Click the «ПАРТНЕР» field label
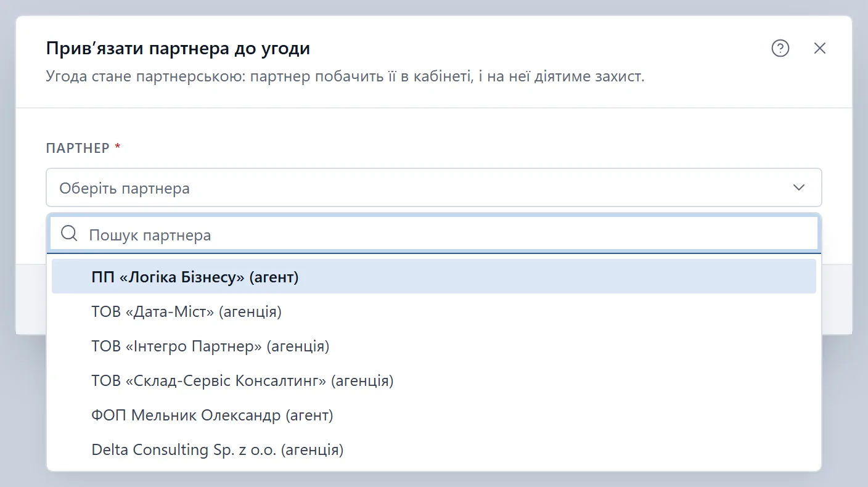Screen dimensions: 868x487 coord(78,148)
